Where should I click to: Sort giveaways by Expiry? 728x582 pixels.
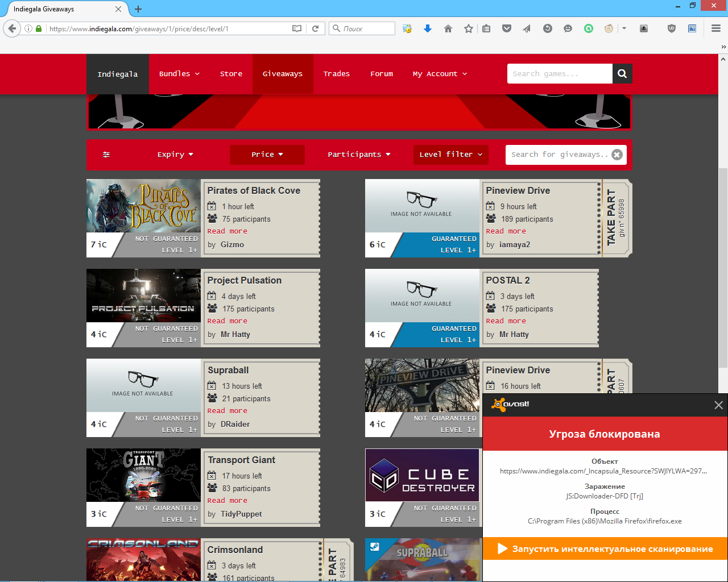175,155
